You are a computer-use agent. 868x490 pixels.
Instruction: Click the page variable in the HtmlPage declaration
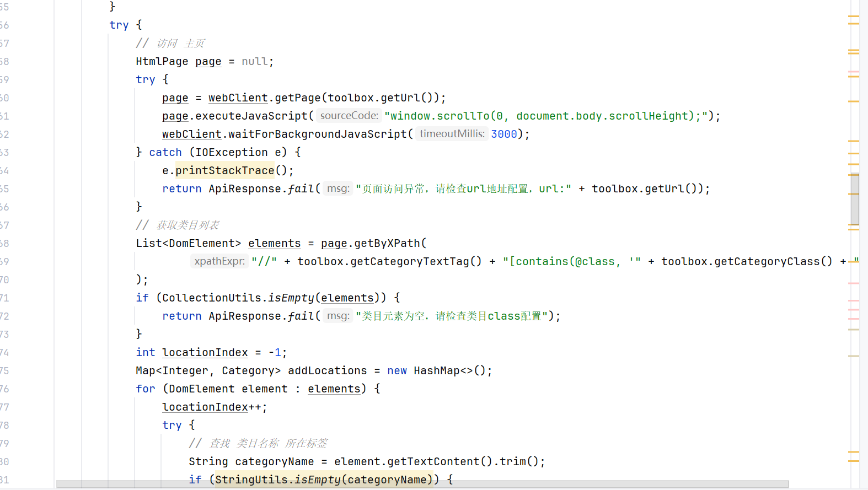pyautogui.click(x=208, y=61)
